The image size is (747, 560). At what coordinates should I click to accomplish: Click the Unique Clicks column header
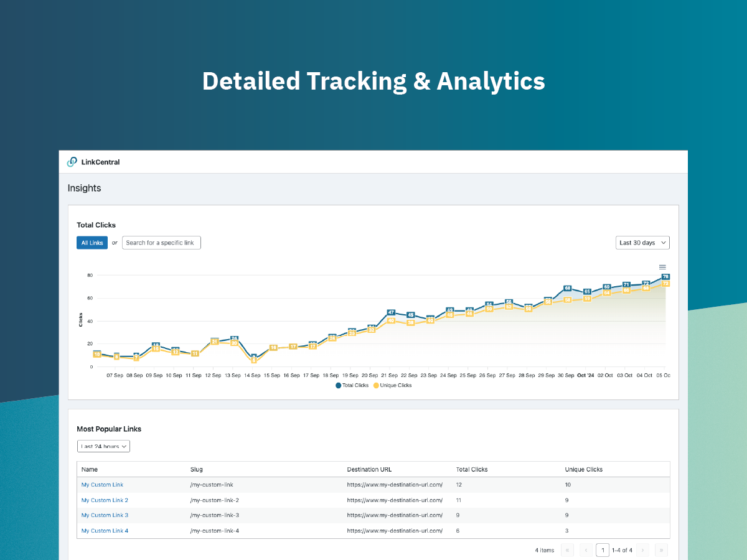(x=584, y=469)
